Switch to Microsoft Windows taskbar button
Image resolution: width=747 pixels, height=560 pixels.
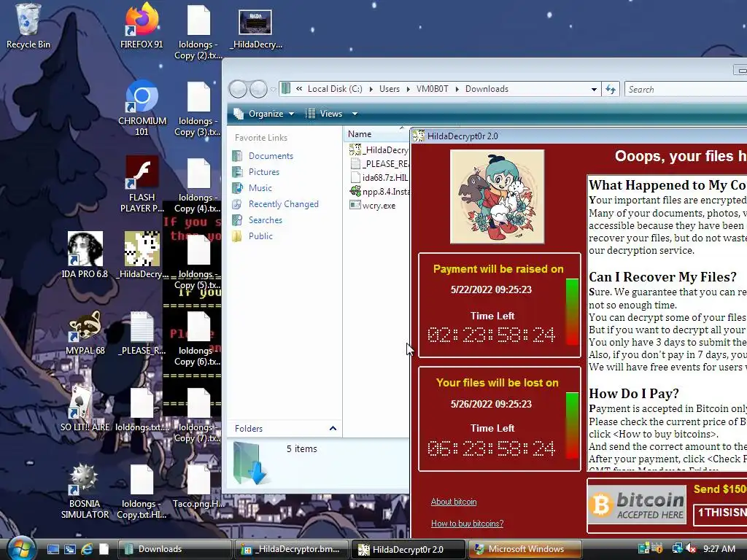click(x=525, y=549)
